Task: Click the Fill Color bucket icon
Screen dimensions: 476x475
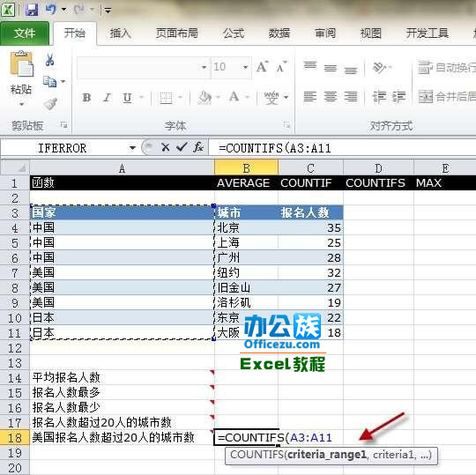Action: point(205,98)
